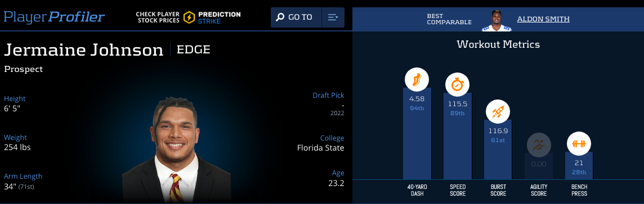Select the Speed Score bar showing 115.5

pyautogui.click(x=457, y=136)
